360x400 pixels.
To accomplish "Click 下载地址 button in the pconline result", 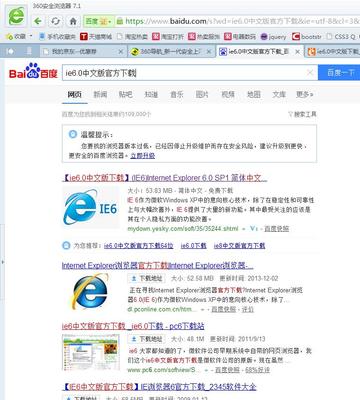I will [x=147, y=278].
